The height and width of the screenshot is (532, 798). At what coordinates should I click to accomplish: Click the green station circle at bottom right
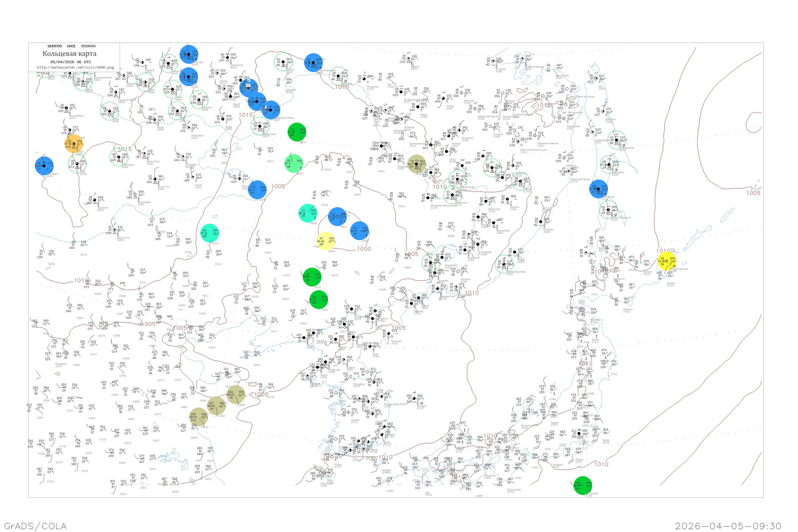583,485
